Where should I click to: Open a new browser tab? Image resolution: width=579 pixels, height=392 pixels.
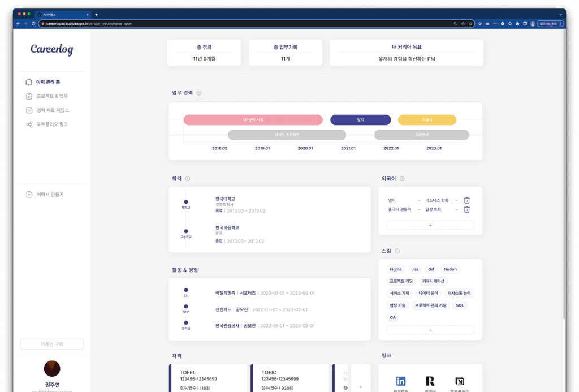[96, 15]
